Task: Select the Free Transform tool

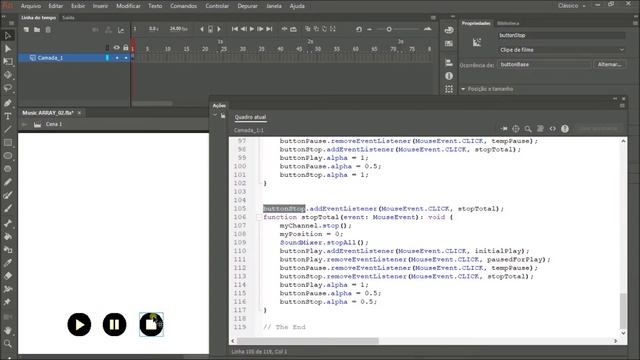Action: tap(7, 62)
